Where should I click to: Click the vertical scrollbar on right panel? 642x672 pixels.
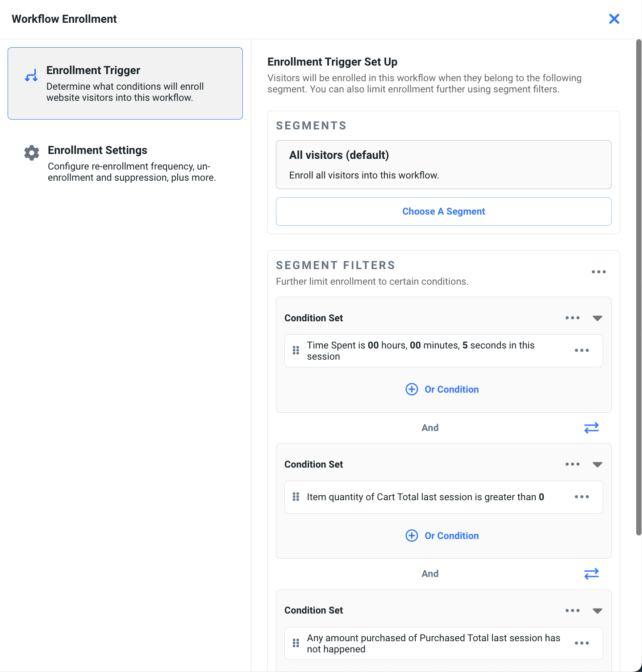638,286
